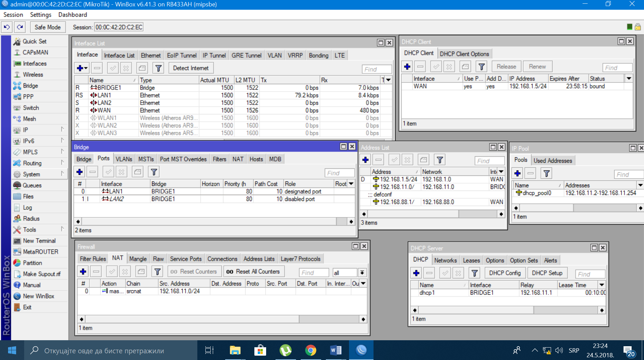The image size is (644, 360).
Task: Select the WAN row in Interface List
Action: (x=233, y=110)
